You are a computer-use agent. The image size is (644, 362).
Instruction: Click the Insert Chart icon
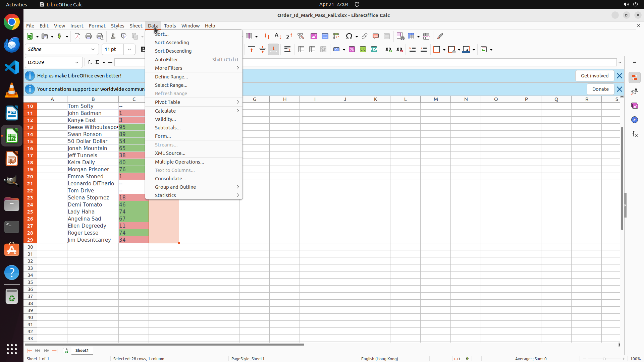click(325, 36)
